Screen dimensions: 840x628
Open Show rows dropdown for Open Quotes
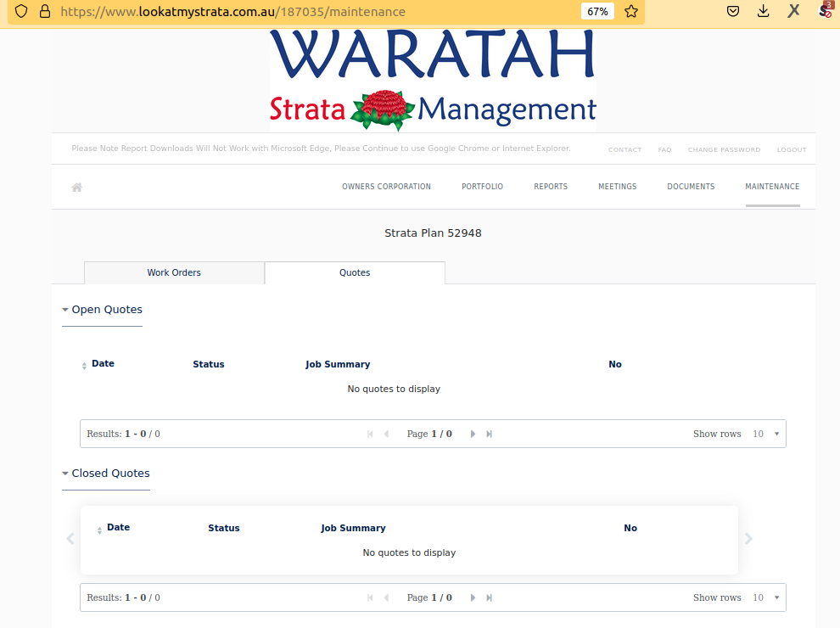coord(766,434)
